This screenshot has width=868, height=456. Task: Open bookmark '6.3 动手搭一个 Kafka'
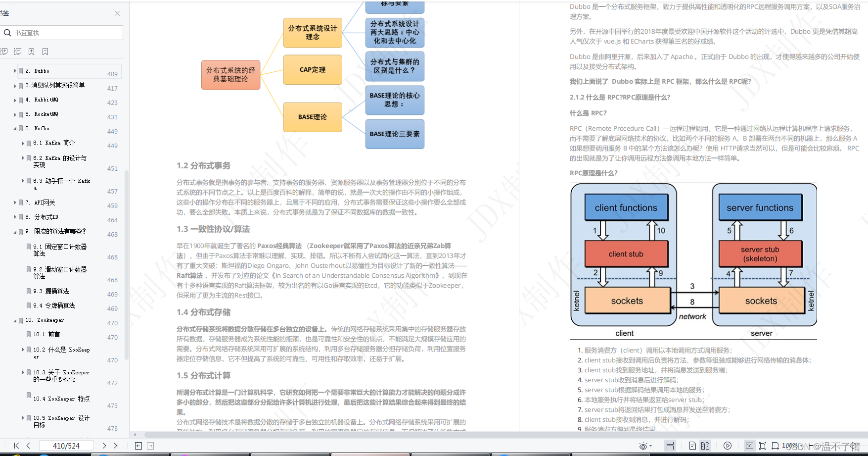point(62,184)
